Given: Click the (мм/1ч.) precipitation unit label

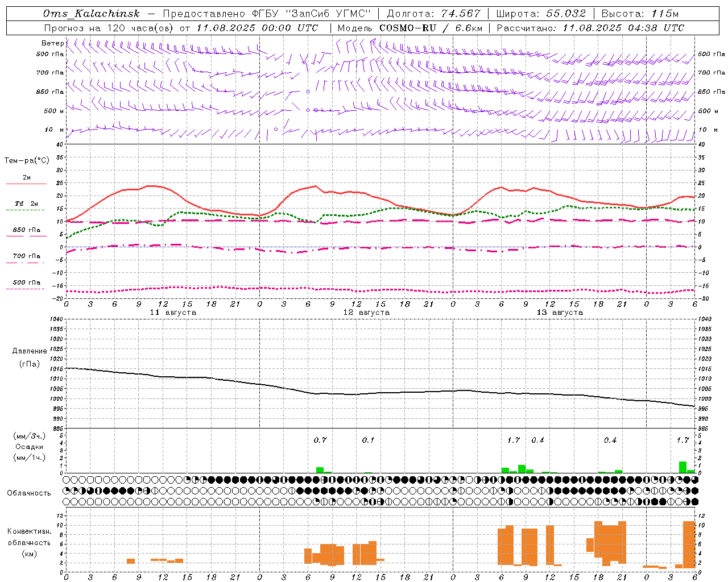Looking at the screenshot, I should click(29, 458).
